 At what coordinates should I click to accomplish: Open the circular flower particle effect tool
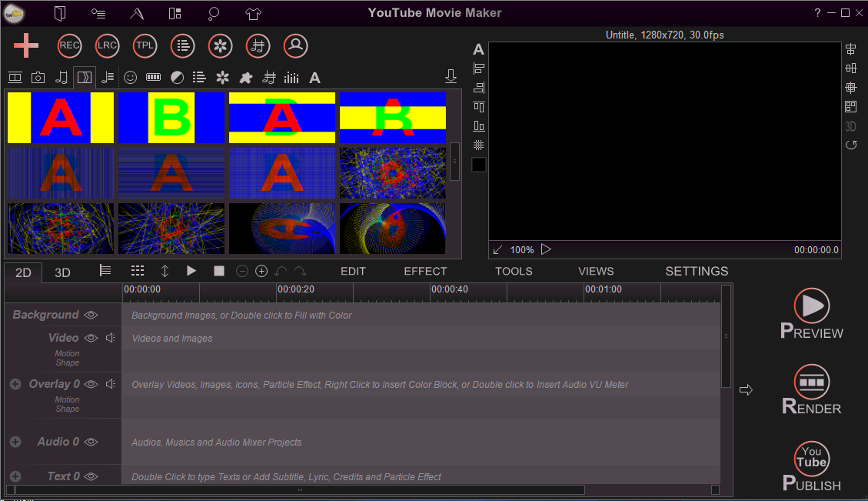point(220,45)
